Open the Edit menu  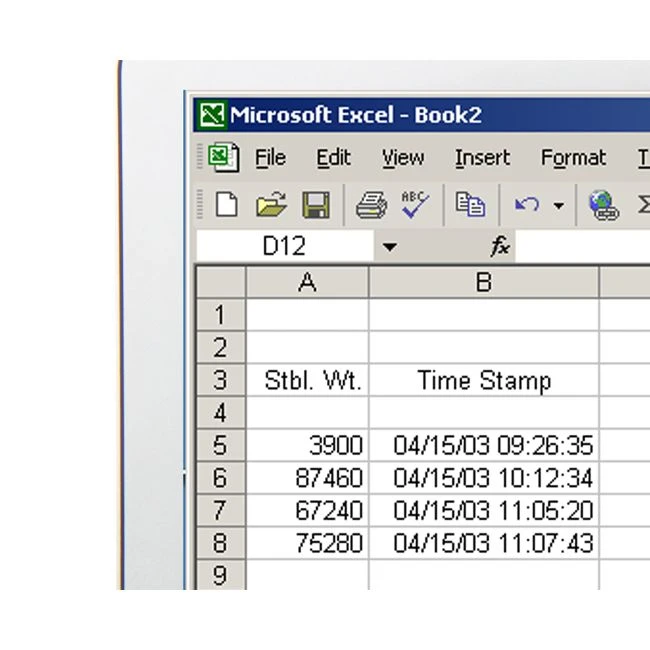333,158
